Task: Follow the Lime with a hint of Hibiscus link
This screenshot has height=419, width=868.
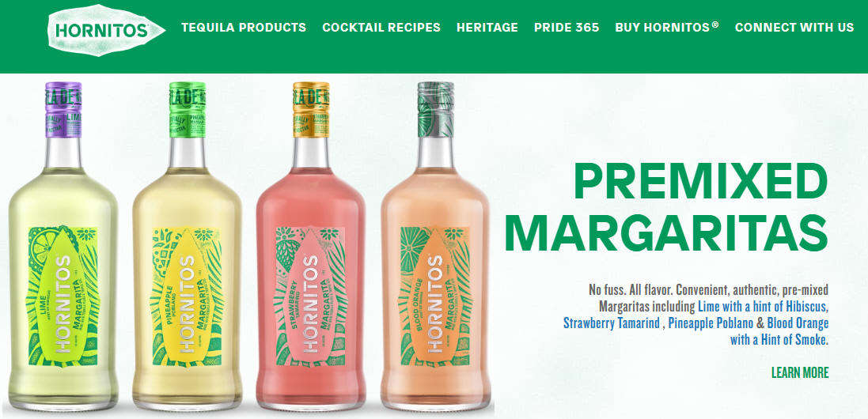Action: pyautogui.click(x=762, y=306)
